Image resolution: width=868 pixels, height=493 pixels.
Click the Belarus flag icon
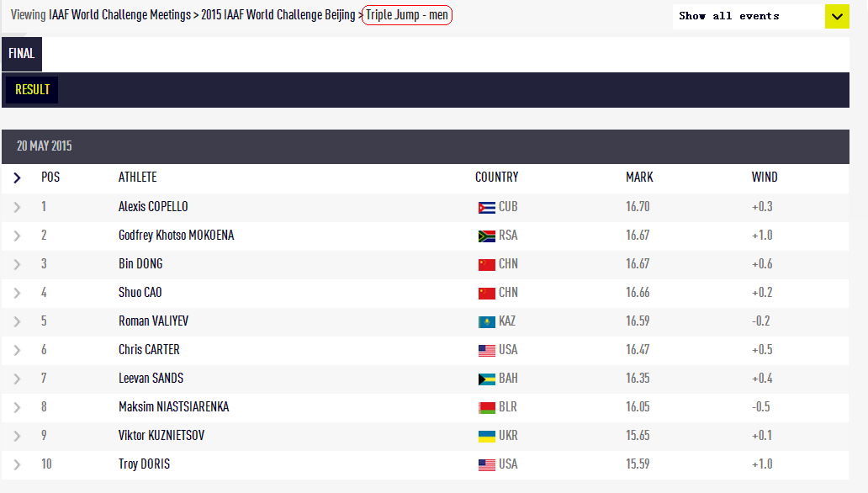(x=487, y=408)
